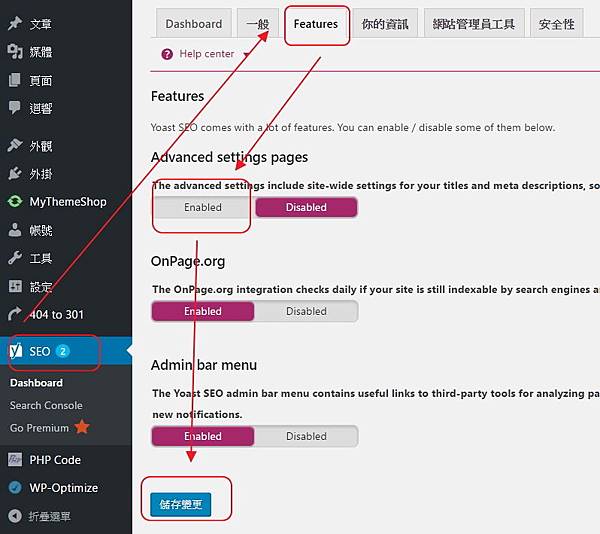Click the wrench icon beside 工具
600x534 pixels.
(15, 258)
